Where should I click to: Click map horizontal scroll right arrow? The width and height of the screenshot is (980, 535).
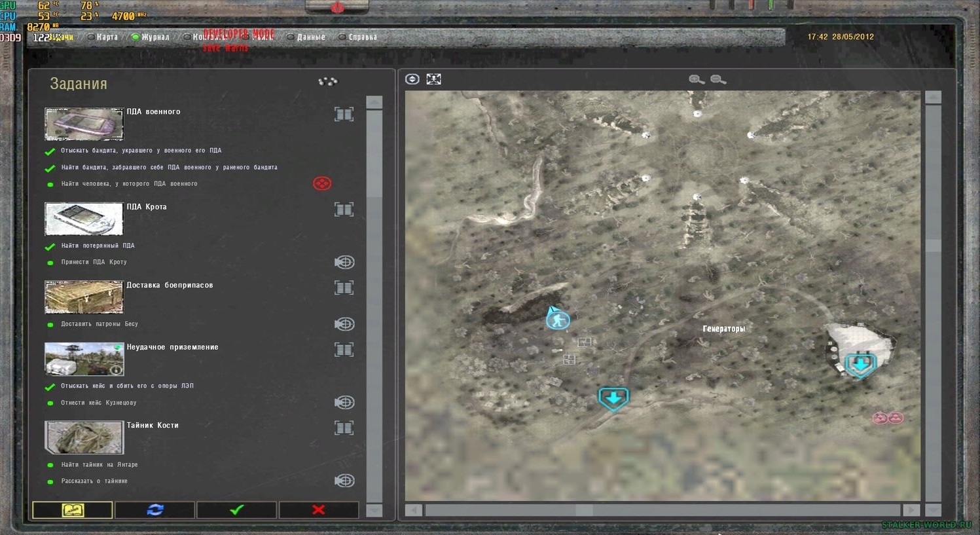pyautogui.click(x=911, y=509)
